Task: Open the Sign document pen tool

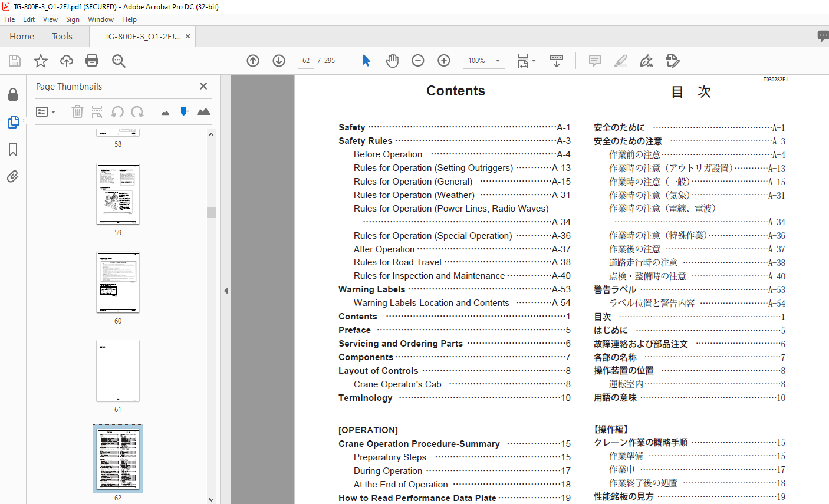Action: (647, 61)
